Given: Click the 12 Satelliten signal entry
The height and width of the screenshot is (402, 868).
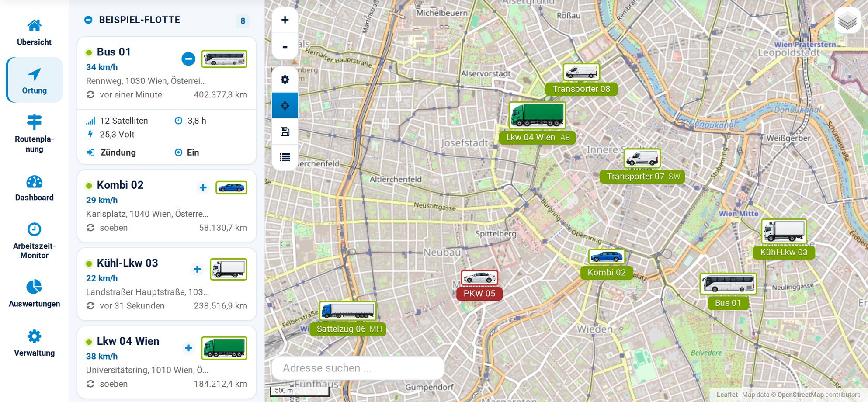Looking at the screenshot, I should [117, 121].
